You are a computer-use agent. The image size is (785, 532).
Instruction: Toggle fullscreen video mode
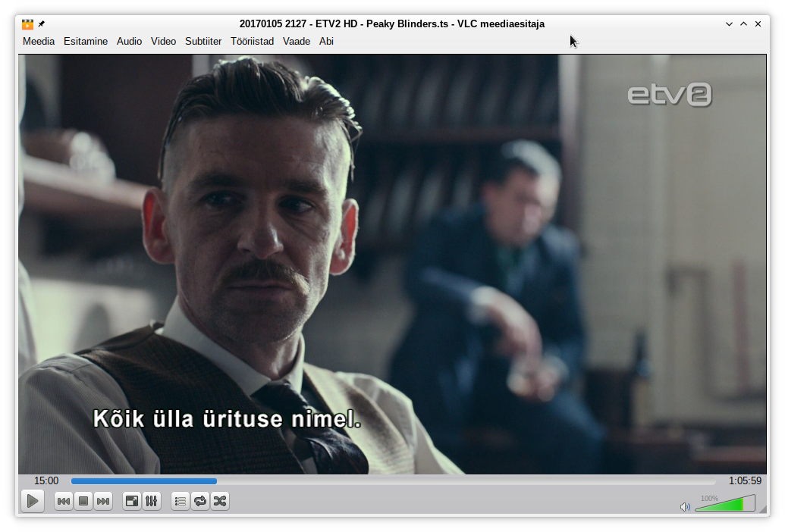132,501
